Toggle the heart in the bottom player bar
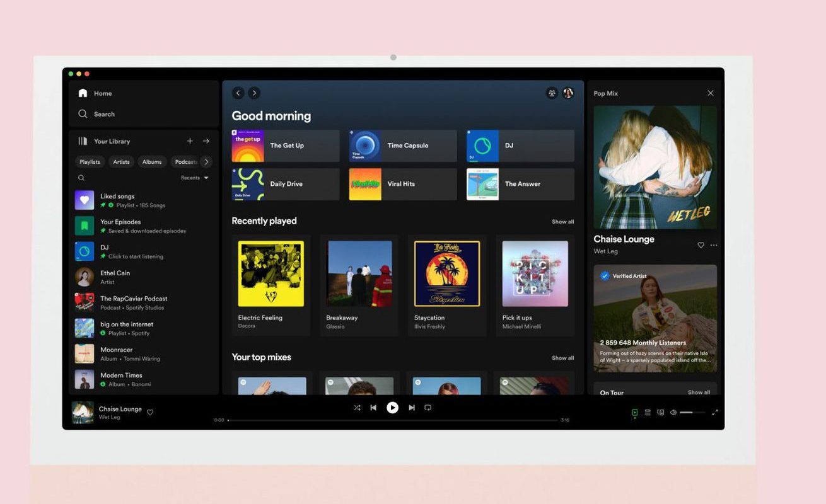826x504 pixels. point(150,413)
